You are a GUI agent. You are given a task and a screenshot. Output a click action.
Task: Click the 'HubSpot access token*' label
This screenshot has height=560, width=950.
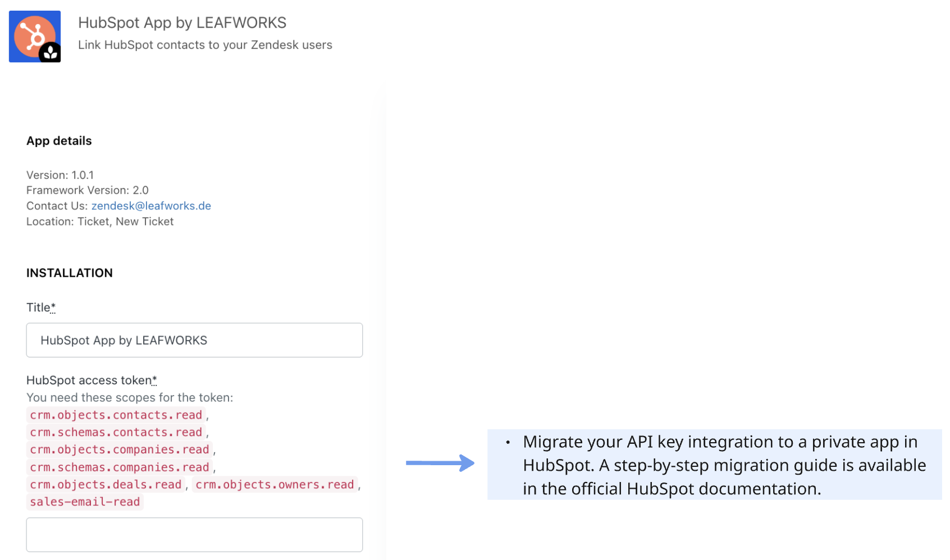pos(92,380)
